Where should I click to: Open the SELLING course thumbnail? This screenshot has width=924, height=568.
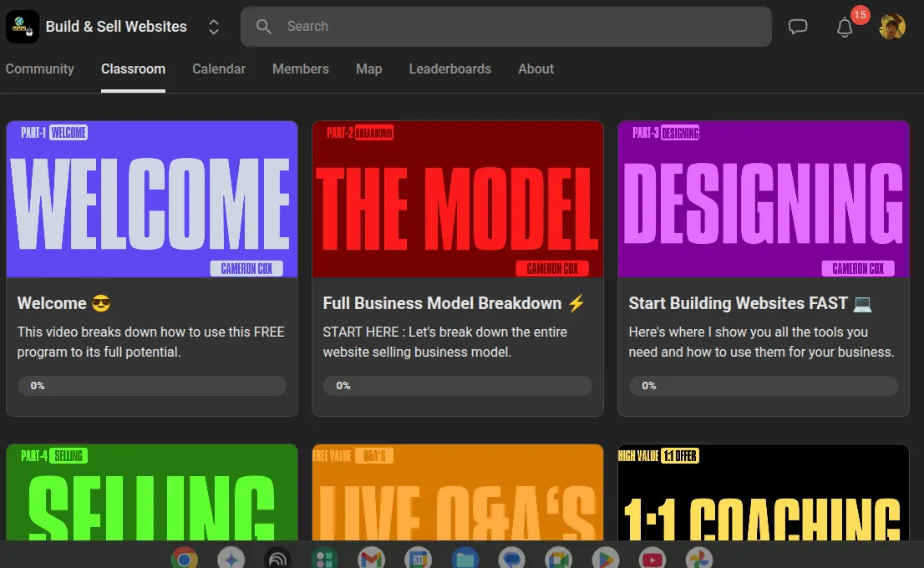(x=152, y=493)
